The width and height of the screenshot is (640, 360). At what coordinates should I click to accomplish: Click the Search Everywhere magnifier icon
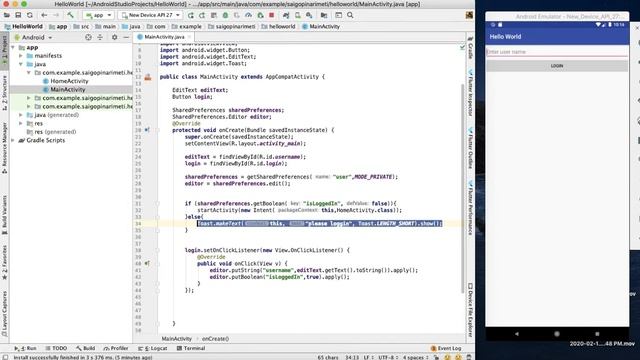350,15
